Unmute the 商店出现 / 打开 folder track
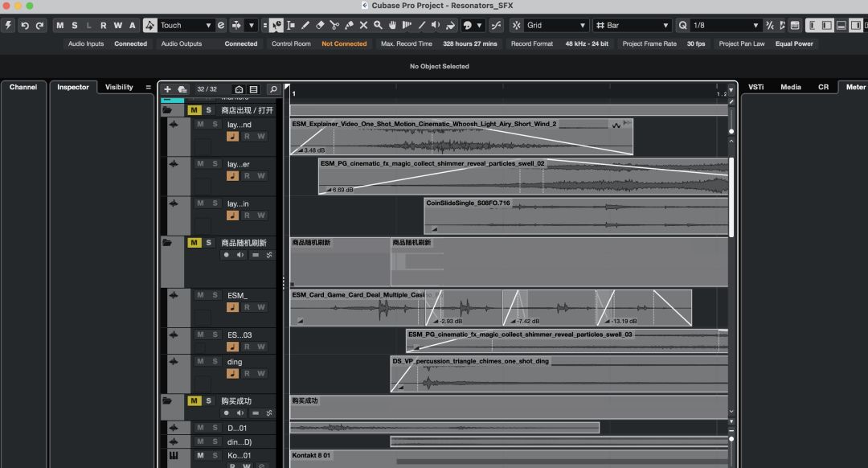 point(194,110)
